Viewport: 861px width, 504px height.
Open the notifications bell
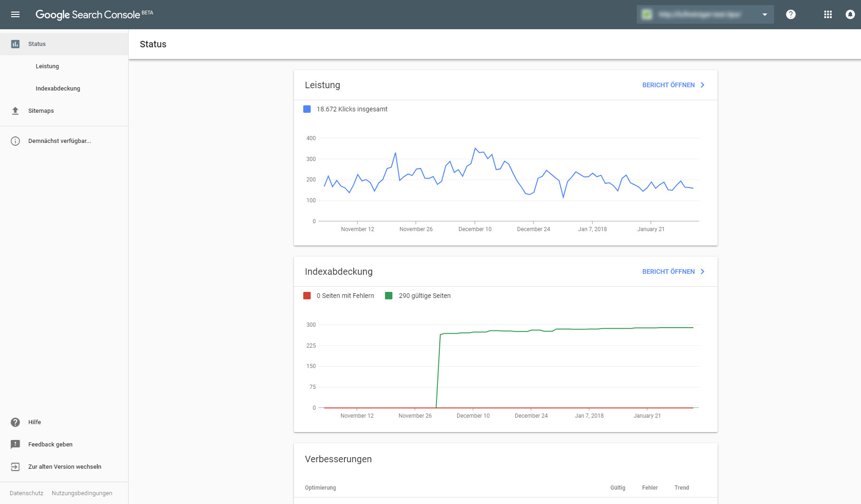point(850,14)
